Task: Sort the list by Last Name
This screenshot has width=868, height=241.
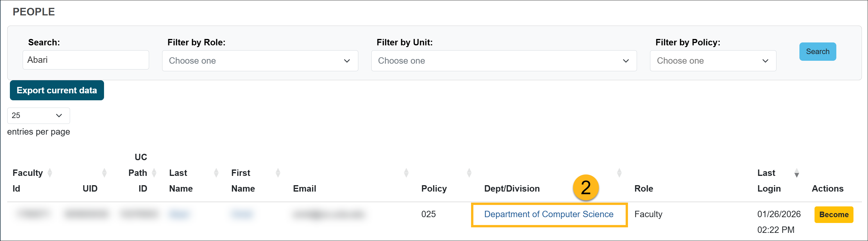Action: pos(216,173)
